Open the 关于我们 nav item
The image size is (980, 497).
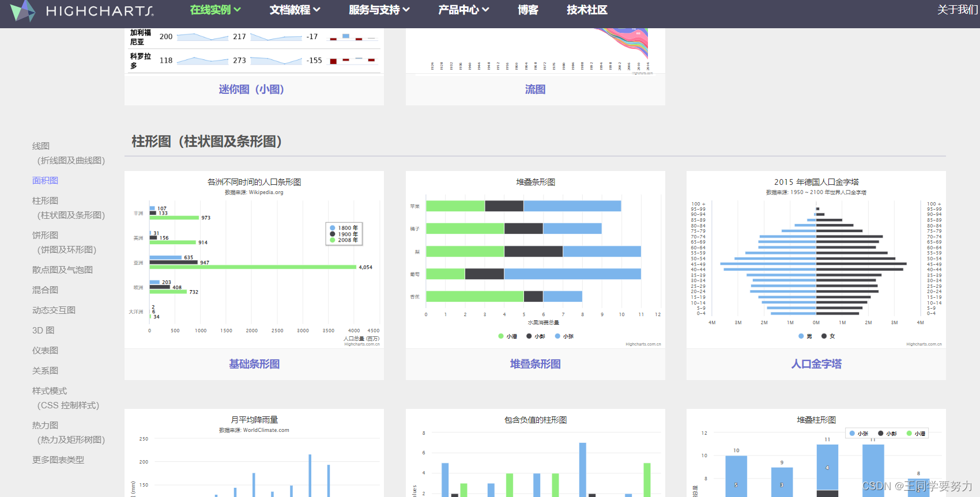[958, 10]
